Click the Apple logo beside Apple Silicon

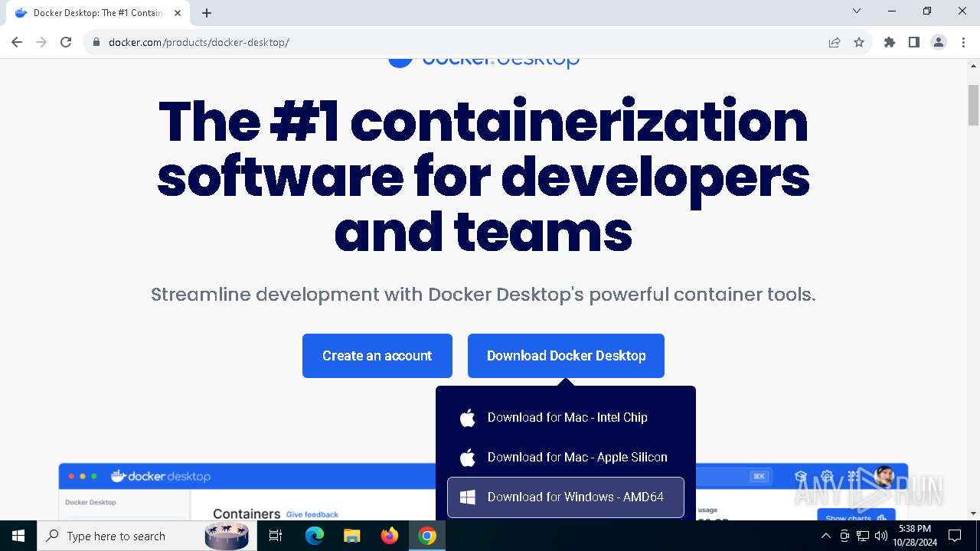click(468, 457)
